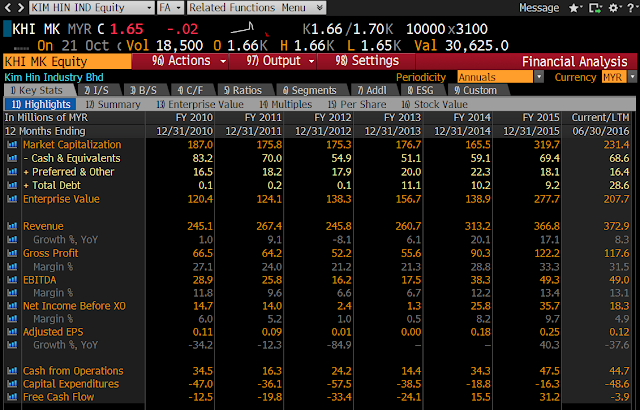The width and height of the screenshot is (640, 410).
Task: Click the Market Capitalization row label
Action: 72,144
